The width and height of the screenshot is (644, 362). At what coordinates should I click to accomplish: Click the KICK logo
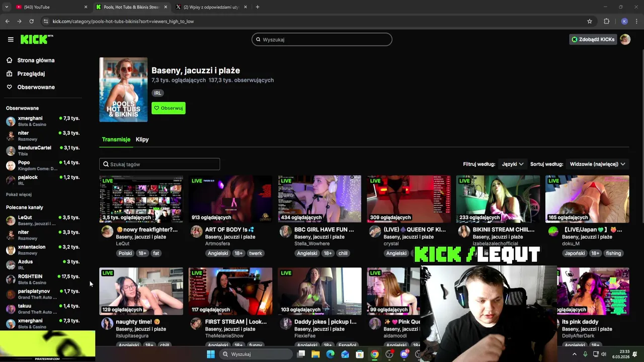tap(36, 39)
